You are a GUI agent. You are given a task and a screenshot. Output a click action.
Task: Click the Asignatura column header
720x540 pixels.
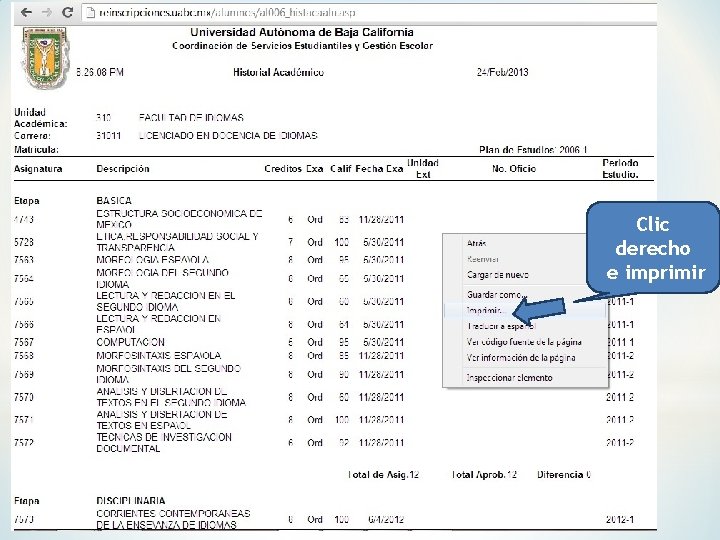click(38, 169)
